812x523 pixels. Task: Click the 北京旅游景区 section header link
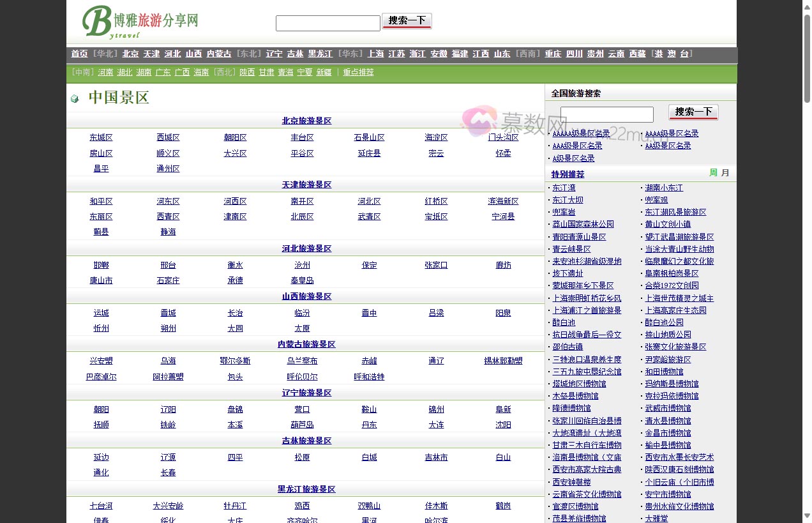click(306, 120)
